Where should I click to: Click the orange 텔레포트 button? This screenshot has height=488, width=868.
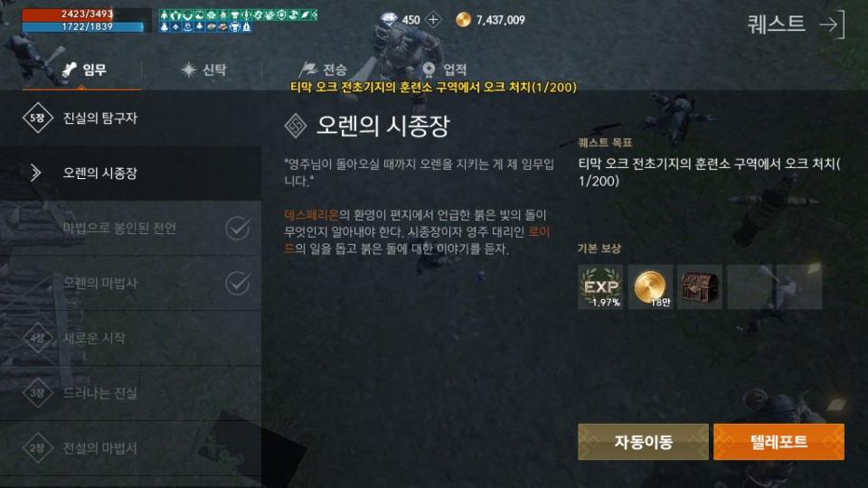coord(778,442)
